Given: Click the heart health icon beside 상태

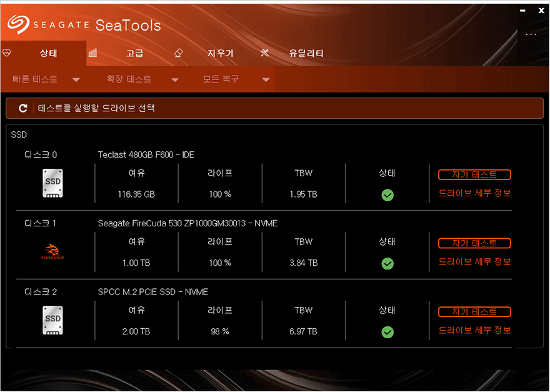Looking at the screenshot, I should pyautogui.click(x=7, y=53).
